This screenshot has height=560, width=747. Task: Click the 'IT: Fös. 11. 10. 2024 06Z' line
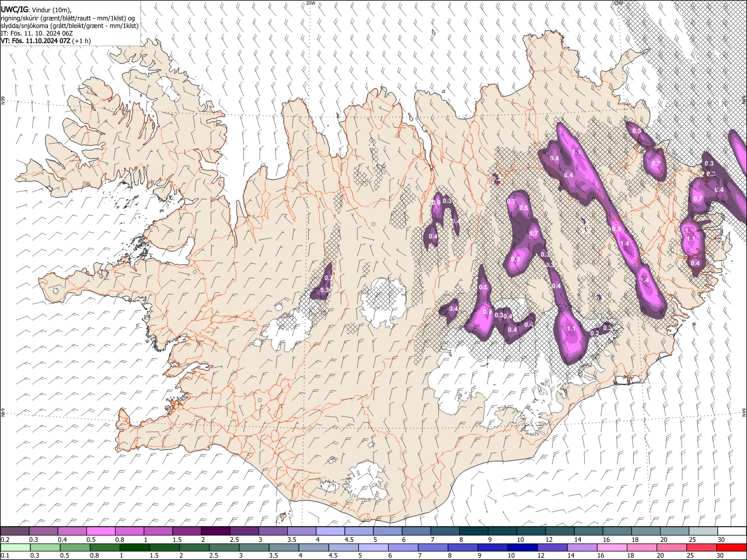pyautogui.click(x=37, y=33)
